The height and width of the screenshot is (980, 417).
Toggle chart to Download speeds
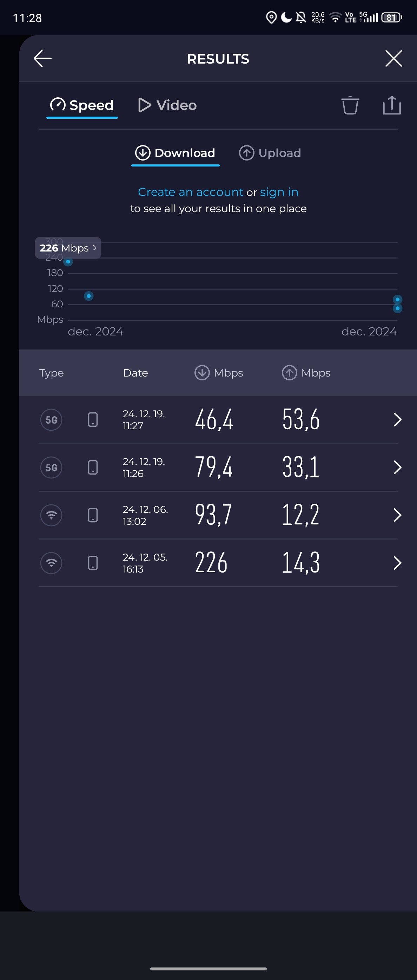coord(175,153)
